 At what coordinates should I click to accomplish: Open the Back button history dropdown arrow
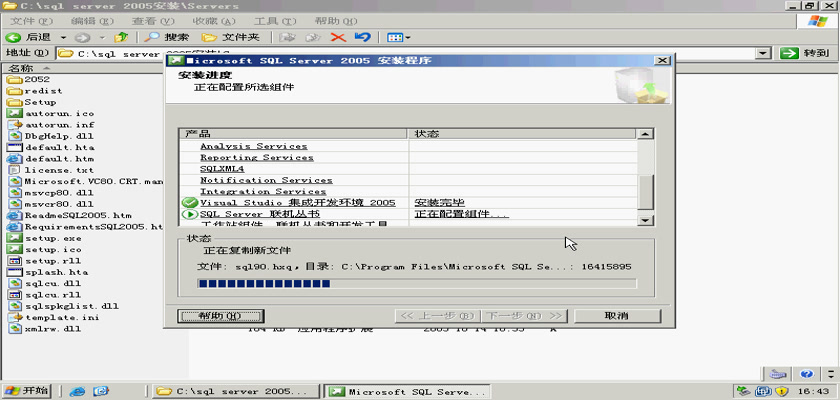tap(63, 37)
